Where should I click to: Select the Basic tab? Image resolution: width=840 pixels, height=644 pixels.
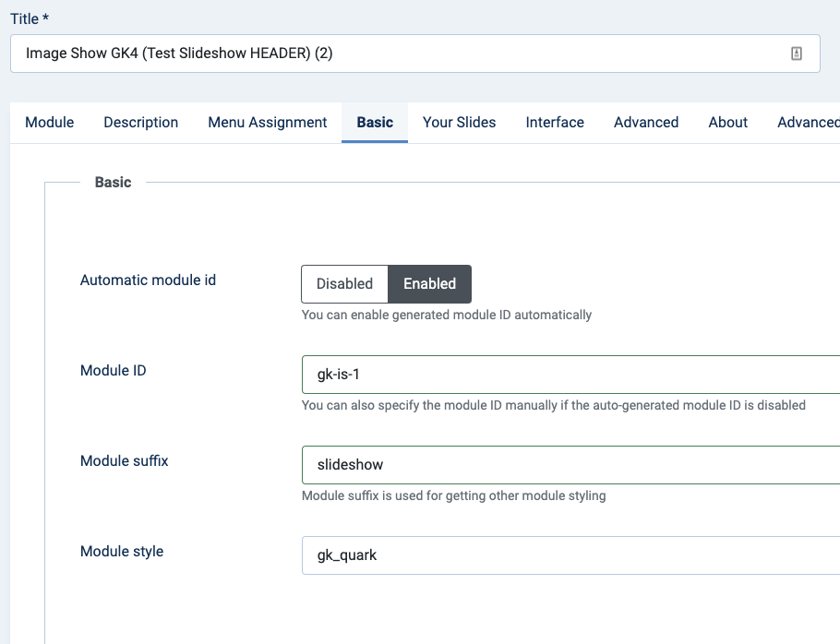[x=375, y=122]
